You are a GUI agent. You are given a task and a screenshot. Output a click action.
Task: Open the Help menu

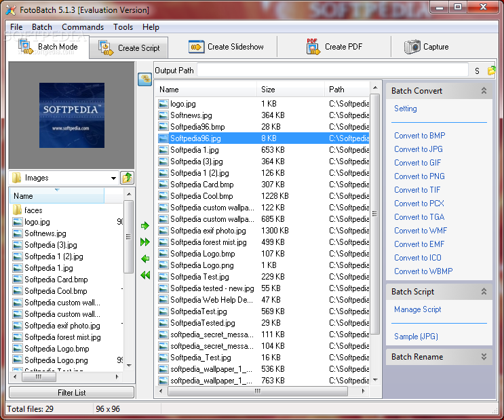tap(151, 27)
